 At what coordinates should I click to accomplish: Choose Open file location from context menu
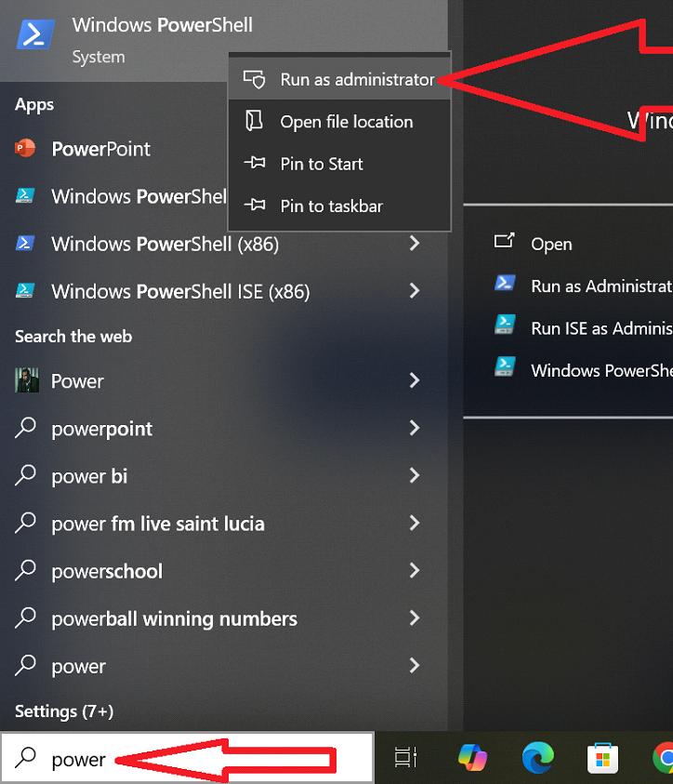coord(339,122)
